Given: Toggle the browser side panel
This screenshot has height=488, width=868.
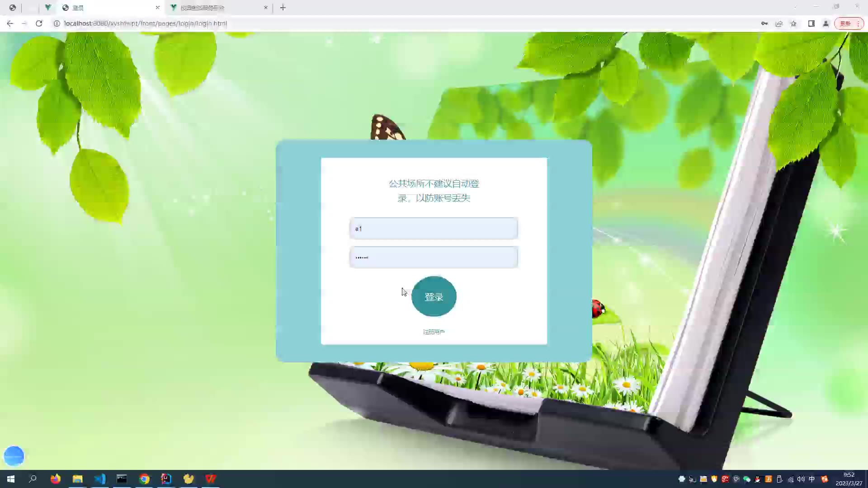Looking at the screenshot, I should coord(811,23).
